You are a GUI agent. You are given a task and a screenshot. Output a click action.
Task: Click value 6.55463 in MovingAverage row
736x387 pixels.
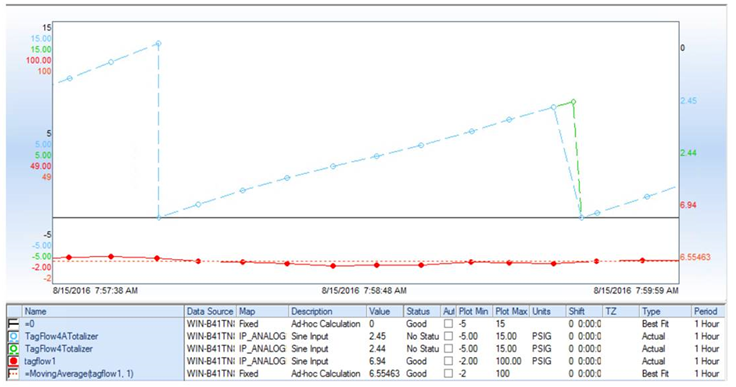384,374
